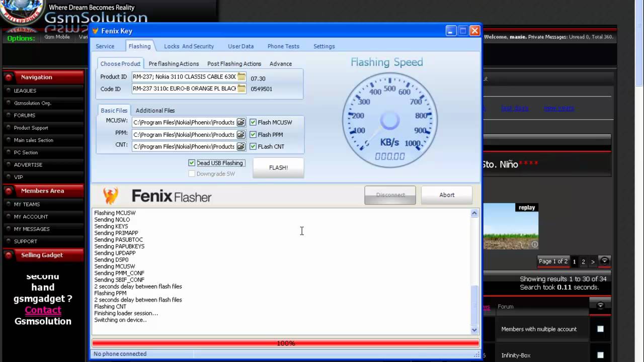Open the Page 1 of 2 popup
The height and width of the screenshot is (362, 644).
tap(553, 261)
